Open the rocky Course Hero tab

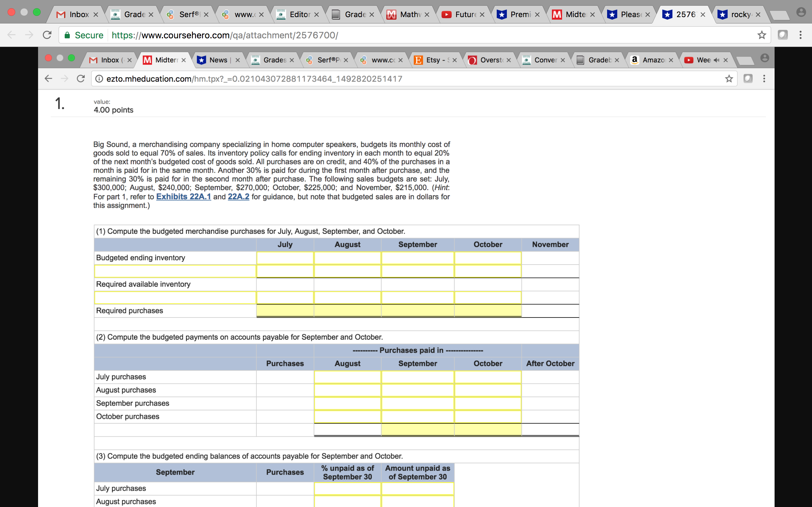740,15
